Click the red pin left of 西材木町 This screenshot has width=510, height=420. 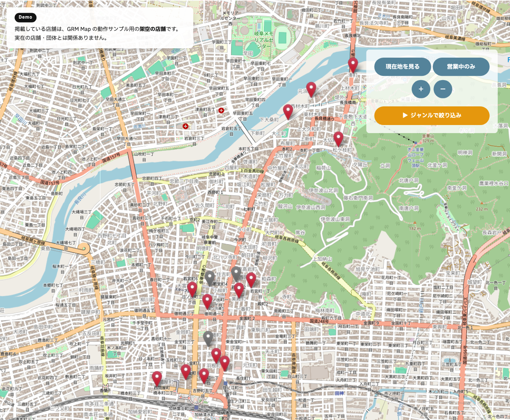click(x=288, y=112)
